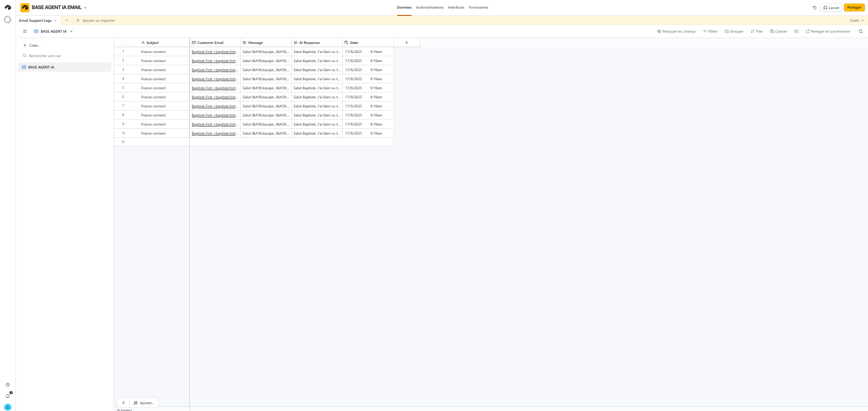Focus the Rechercher une vue search field
This screenshot has width=868, height=411.
tap(44, 56)
